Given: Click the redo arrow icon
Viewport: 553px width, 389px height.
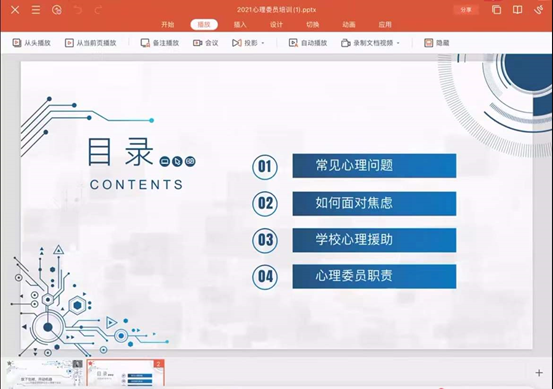Looking at the screenshot, I should point(98,10).
